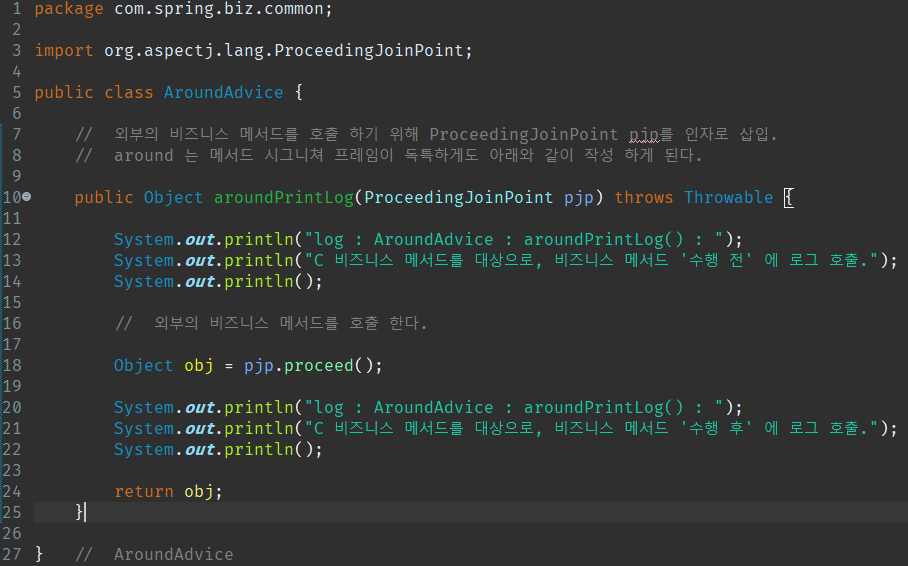The height and width of the screenshot is (566, 908).
Task: Click the underlined 'pjp' word in comment
Action: [644, 134]
